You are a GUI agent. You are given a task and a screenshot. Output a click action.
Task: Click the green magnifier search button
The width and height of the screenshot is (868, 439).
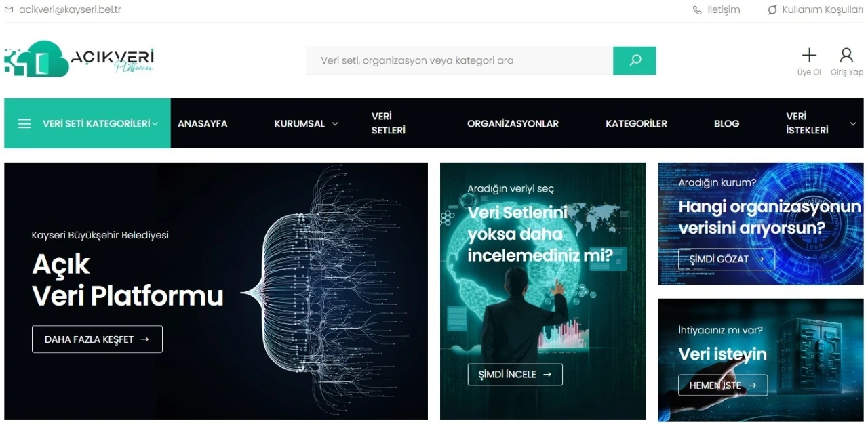coord(635,60)
